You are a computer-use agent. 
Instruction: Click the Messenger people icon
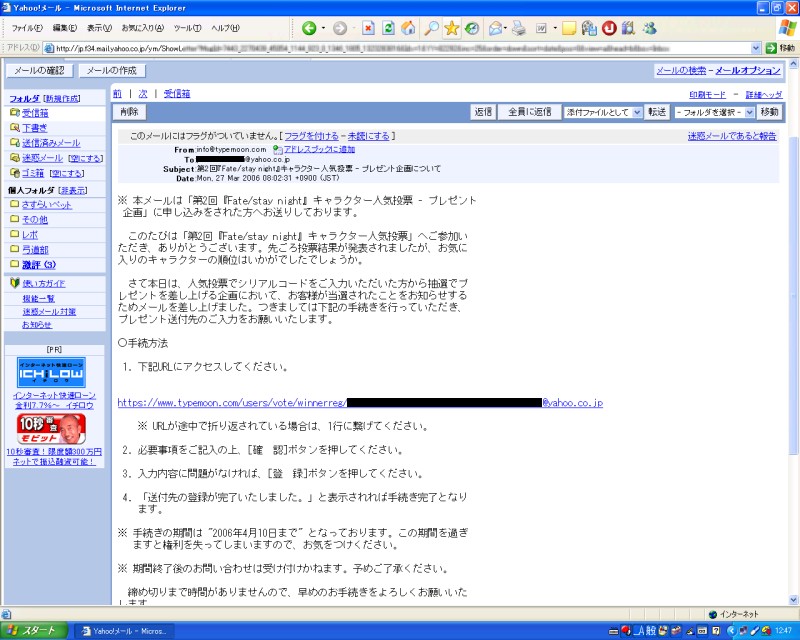click(x=649, y=28)
